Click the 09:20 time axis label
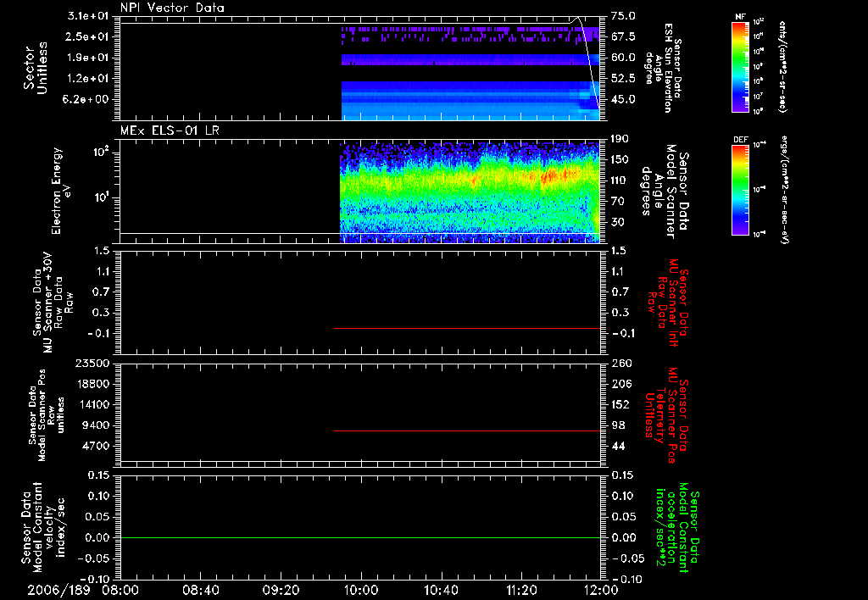 tap(281, 590)
